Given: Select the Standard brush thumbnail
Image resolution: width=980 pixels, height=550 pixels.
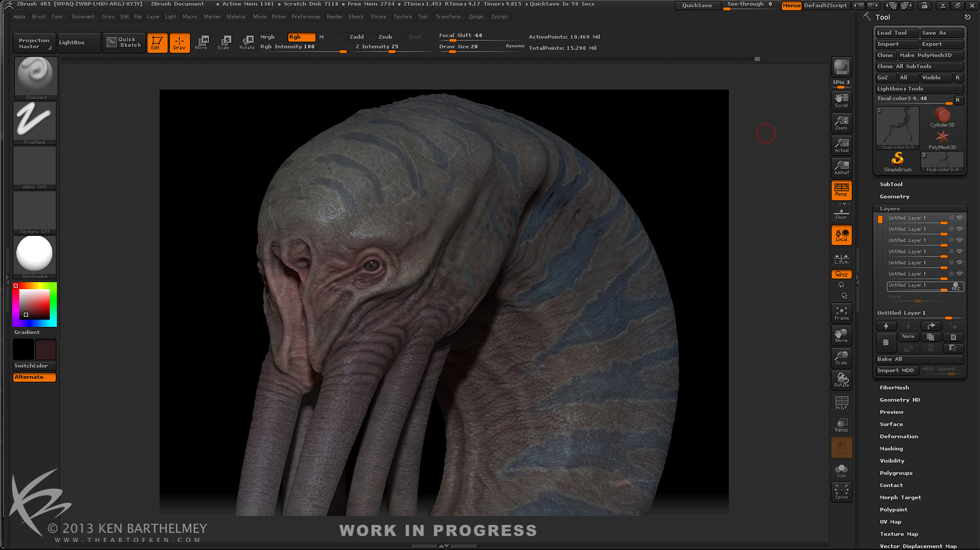Looking at the screenshot, I should coord(35,78).
